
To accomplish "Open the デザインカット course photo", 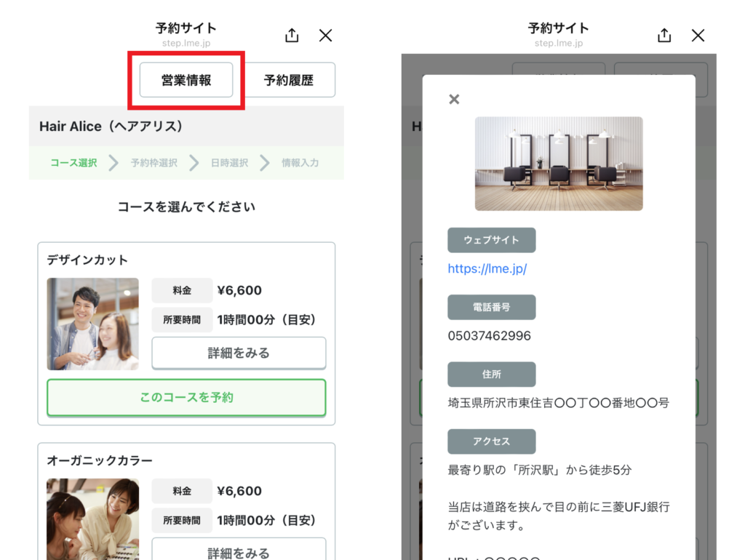I will pyautogui.click(x=93, y=324).
